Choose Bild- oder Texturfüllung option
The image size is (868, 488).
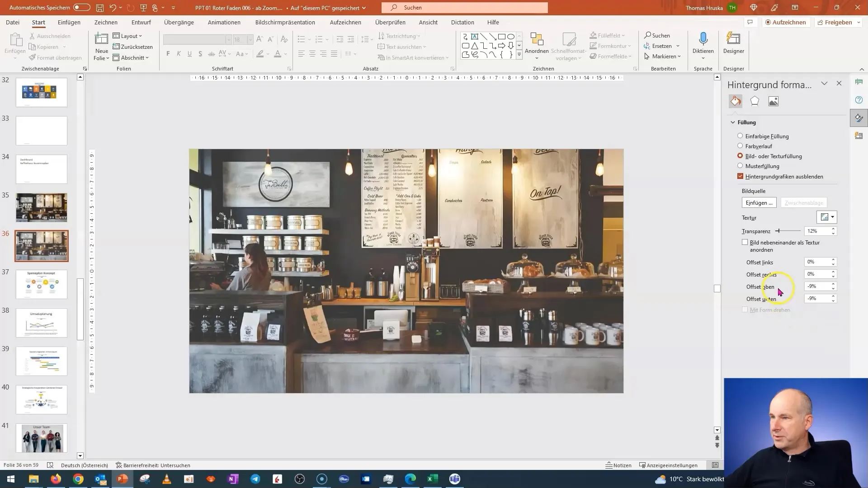[x=740, y=156]
